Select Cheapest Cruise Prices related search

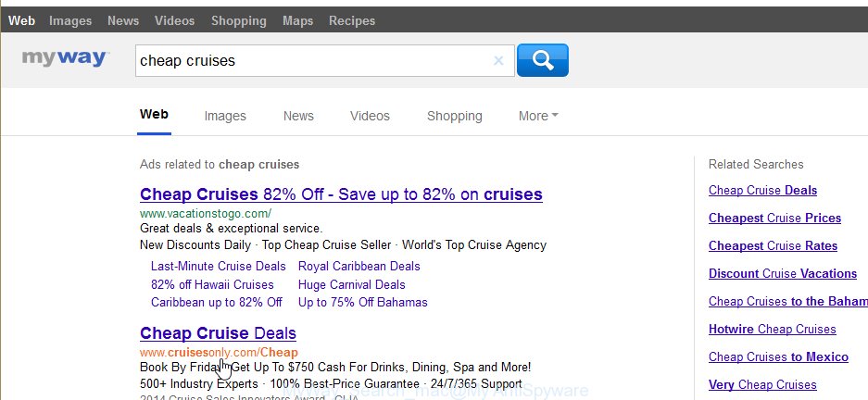(x=774, y=218)
